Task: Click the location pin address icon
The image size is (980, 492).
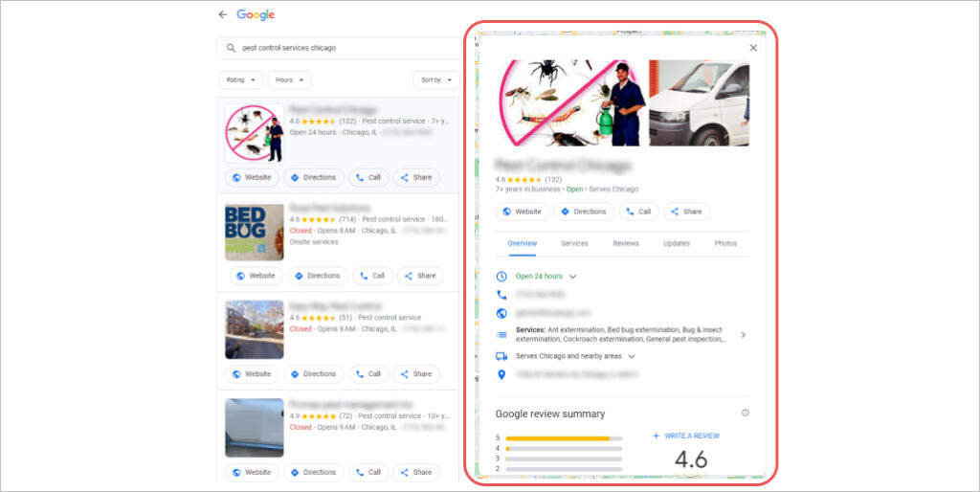Action: [501, 375]
